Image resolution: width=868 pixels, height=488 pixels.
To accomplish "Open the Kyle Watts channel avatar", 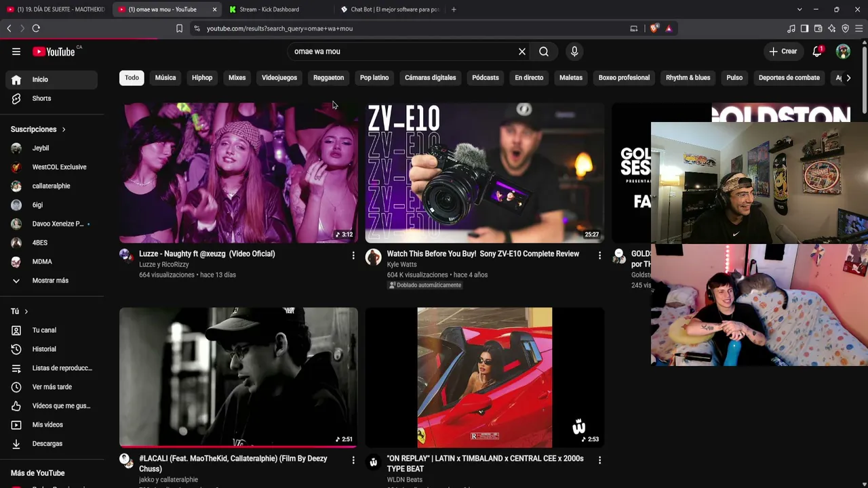I will pyautogui.click(x=374, y=256).
